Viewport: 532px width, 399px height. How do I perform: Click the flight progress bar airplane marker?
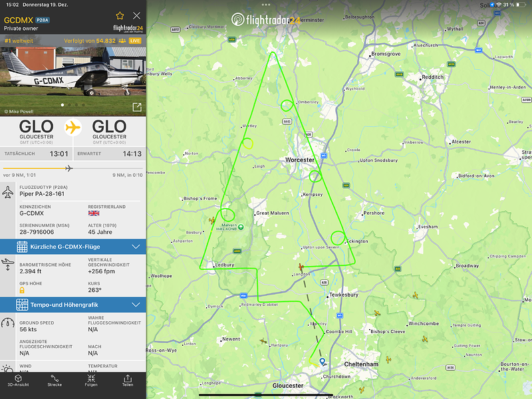69,168
